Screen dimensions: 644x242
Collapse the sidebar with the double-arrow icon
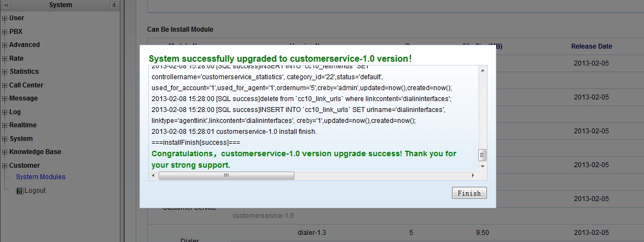(6, 5)
